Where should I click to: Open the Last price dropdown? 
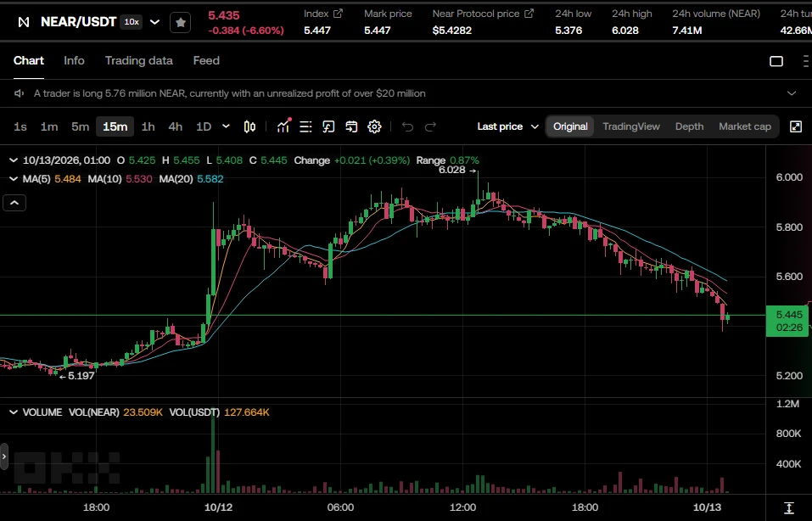[x=508, y=126]
